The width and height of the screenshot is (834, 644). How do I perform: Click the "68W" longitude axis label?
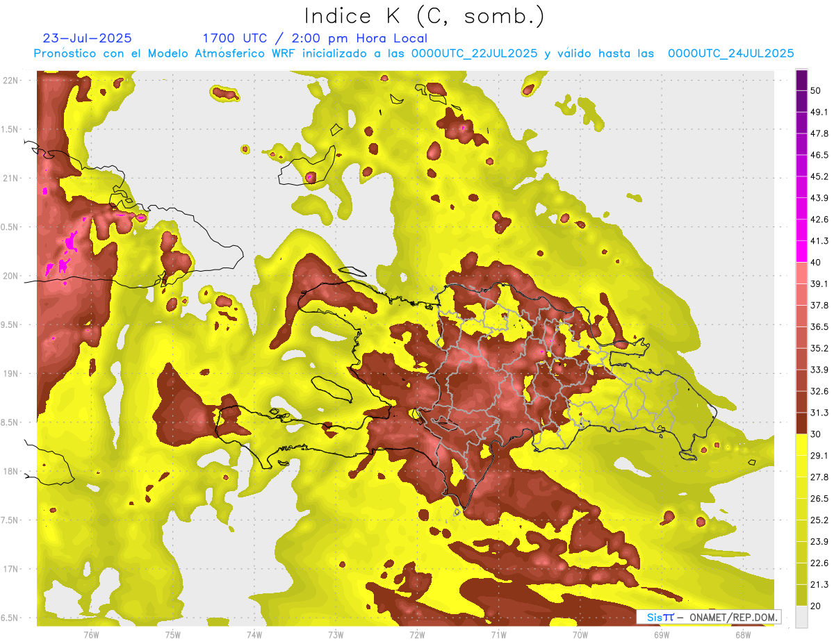coord(742,635)
